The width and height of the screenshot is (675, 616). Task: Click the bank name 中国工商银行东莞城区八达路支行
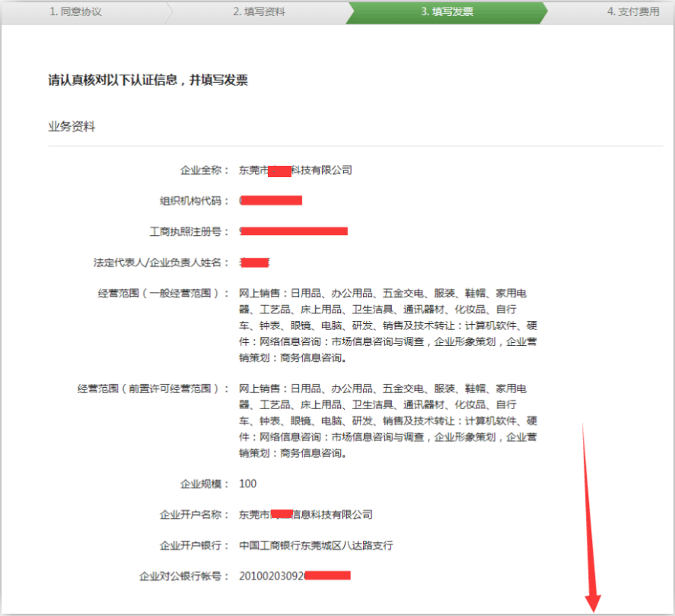click(x=316, y=545)
